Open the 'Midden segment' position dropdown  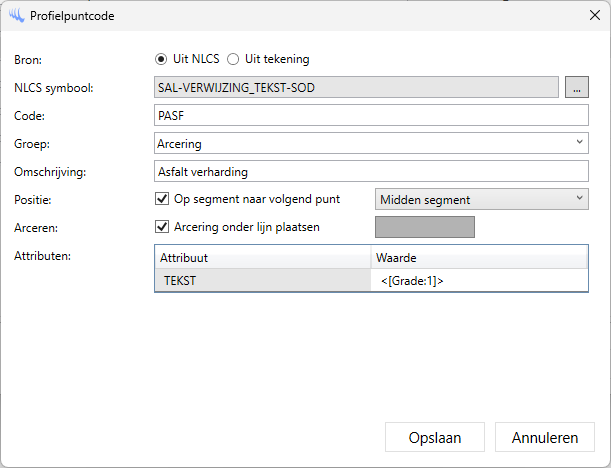[x=481, y=199]
